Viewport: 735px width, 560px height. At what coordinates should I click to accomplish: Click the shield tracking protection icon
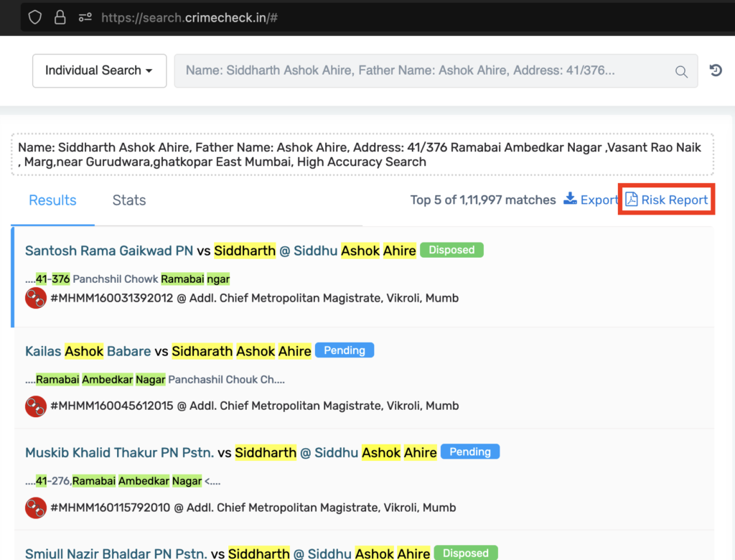pyautogui.click(x=35, y=17)
